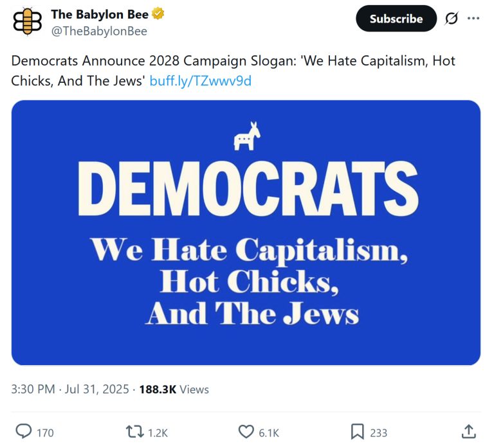
Task: Open The Babylon Bee display name
Action: point(100,14)
